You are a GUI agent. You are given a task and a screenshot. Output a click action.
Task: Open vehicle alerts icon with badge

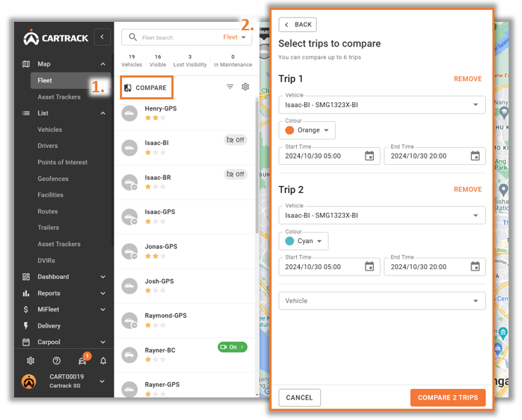pyautogui.click(x=83, y=360)
